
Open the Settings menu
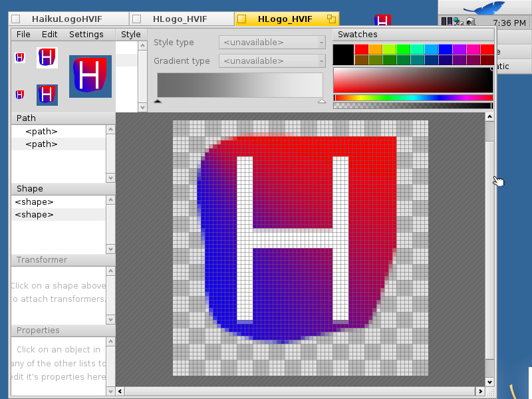point(86,35)
